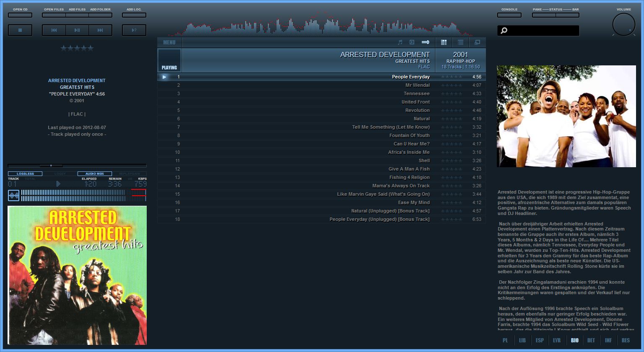Click the play indicator on track 1 row

click(x=164, y=77)
